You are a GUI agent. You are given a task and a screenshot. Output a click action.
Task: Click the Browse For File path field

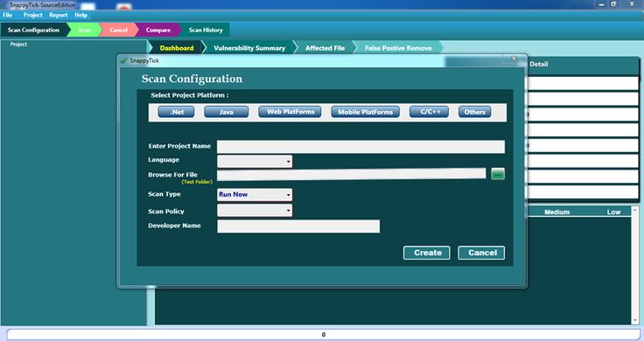pyautogui.click(x=351, y=174)
